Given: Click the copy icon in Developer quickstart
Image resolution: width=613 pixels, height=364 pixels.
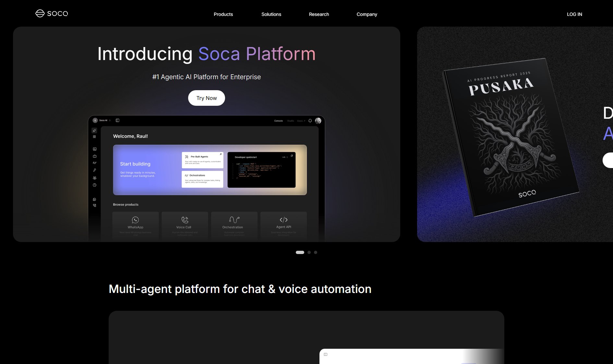Looking at the screenshot, I should 292,156.
